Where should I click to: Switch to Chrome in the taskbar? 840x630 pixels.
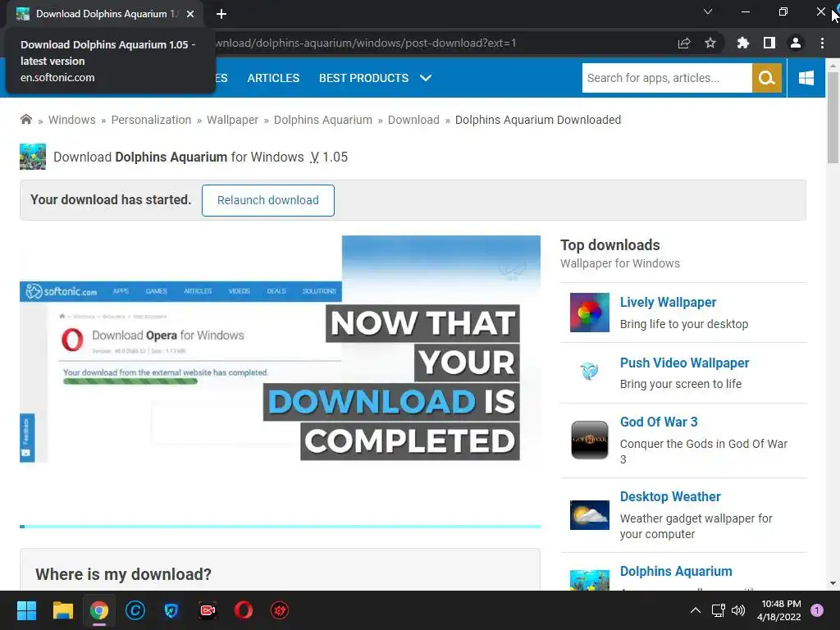(x=99, y=610)
